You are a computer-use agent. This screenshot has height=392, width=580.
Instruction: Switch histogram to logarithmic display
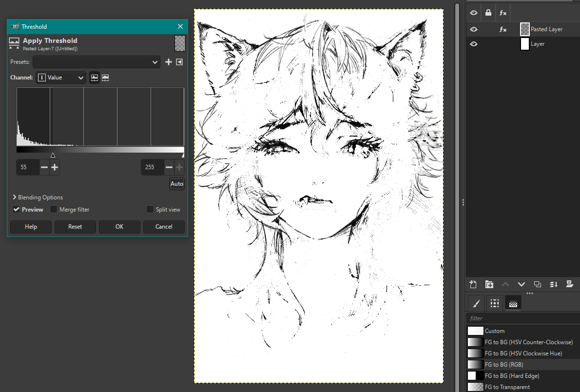coord(105,78)
